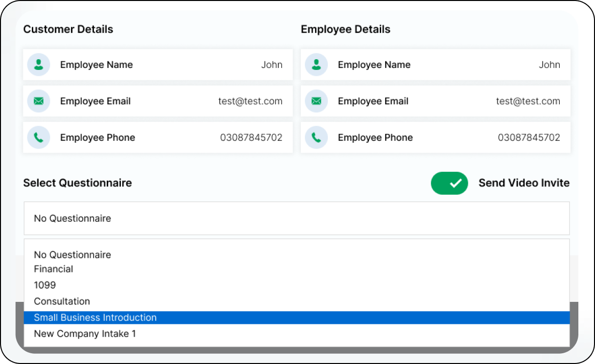Click the Customer Details email value test@test.com
The image size is (595, 364).
(x=250, y=101)
